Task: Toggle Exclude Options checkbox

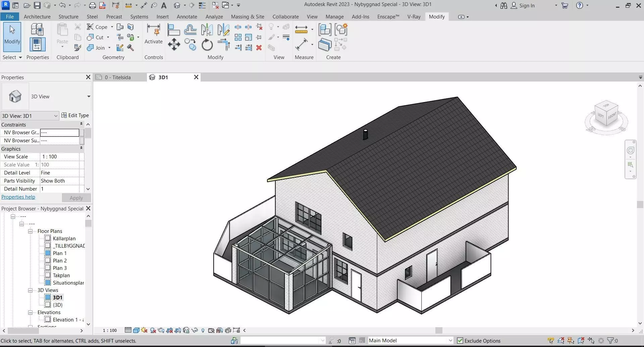Action: tap(460, 341)
